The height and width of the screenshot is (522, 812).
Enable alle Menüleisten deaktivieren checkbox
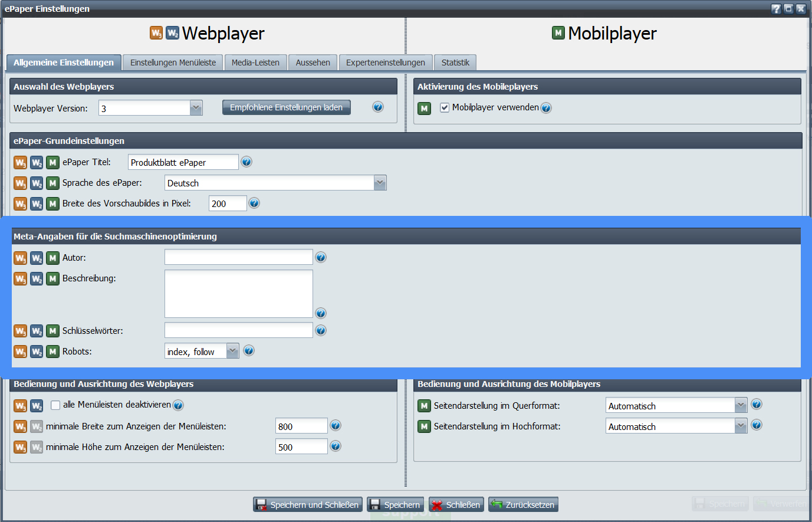(55, 405)
